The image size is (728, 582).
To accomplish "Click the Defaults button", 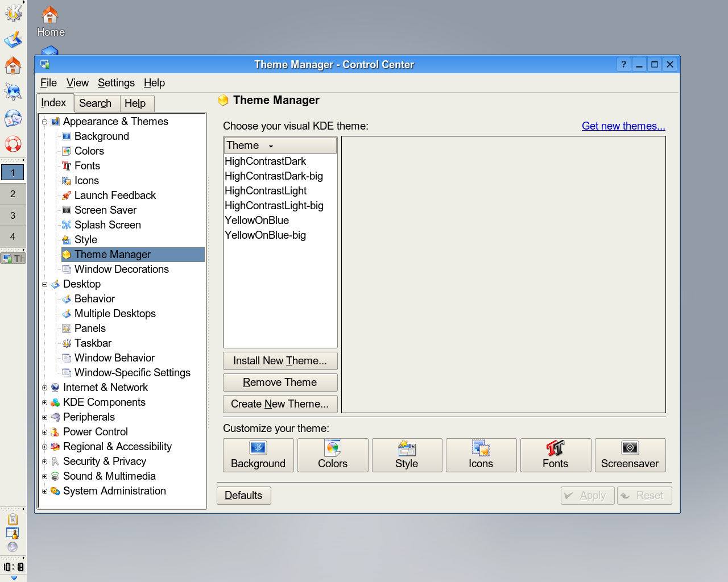I will coord(243,496).
